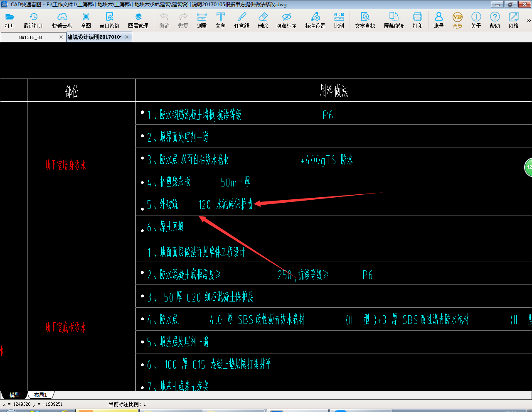Click 屏幕旋转 screen rotate icon
This screenshot has width=532, height=412.
coord(394,20)
